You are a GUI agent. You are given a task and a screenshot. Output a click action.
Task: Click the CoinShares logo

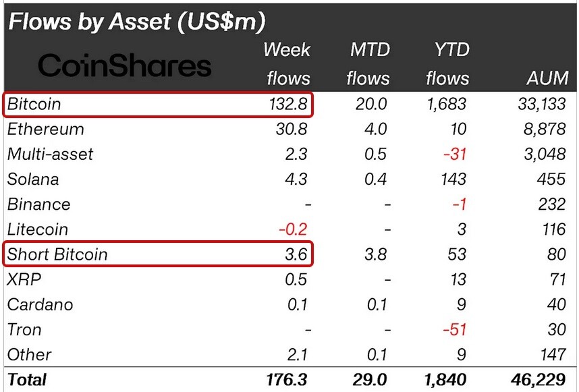point(124,65)
